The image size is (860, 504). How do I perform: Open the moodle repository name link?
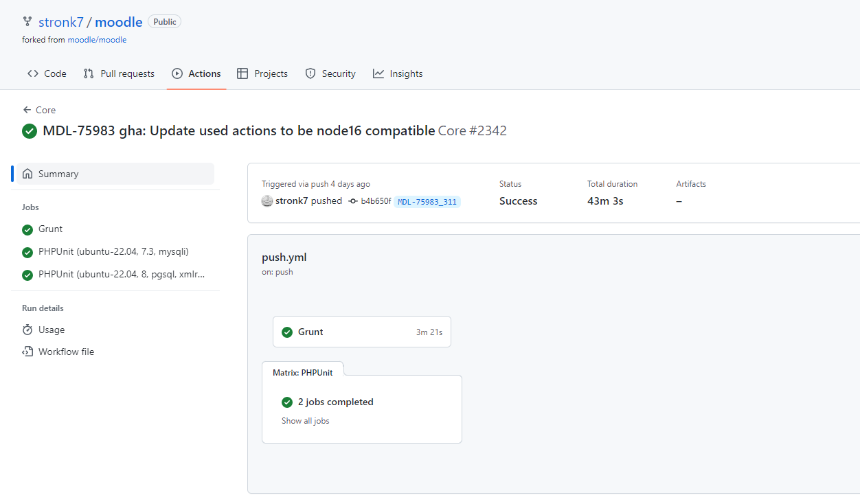[119, 22]
